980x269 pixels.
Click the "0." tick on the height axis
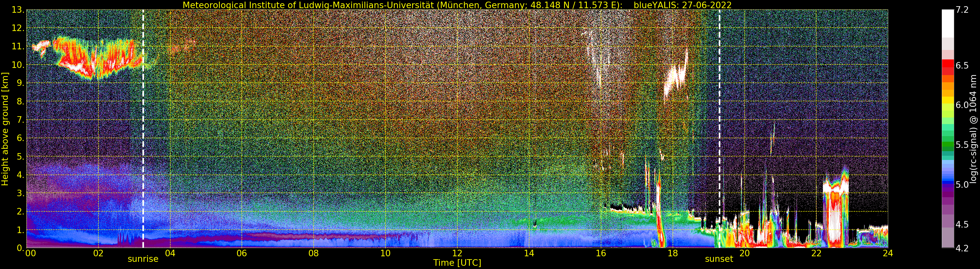coord(20,248)
